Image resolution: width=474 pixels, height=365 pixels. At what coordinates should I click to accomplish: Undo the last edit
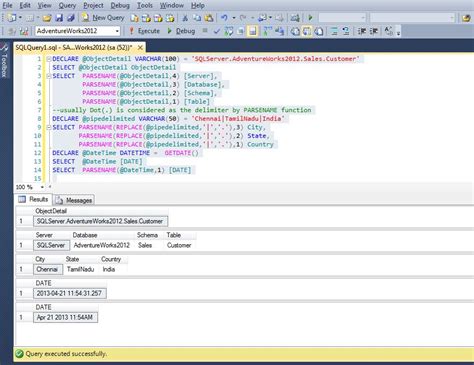pos(224,18)
